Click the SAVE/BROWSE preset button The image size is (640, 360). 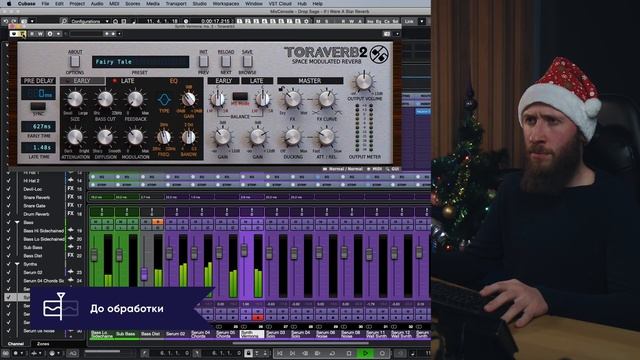tap(247, 62)
